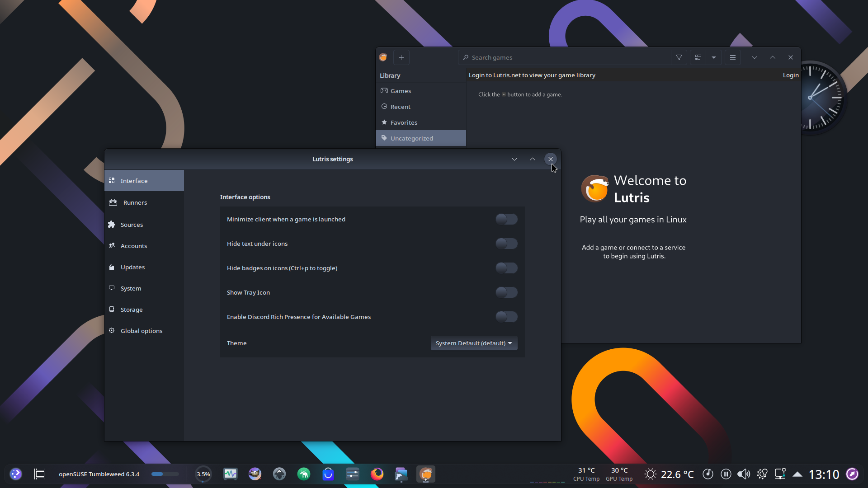Click the Lutris logo button in main window

tap(383, 57)
